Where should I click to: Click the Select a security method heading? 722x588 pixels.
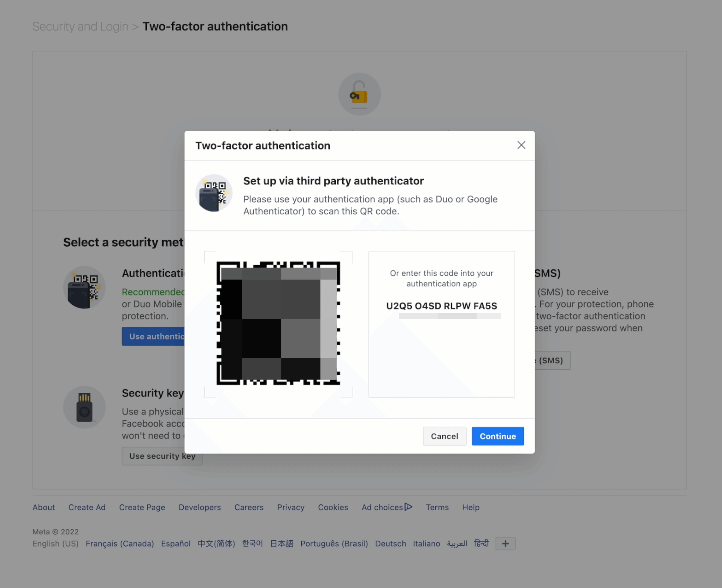tap(124, 242)
